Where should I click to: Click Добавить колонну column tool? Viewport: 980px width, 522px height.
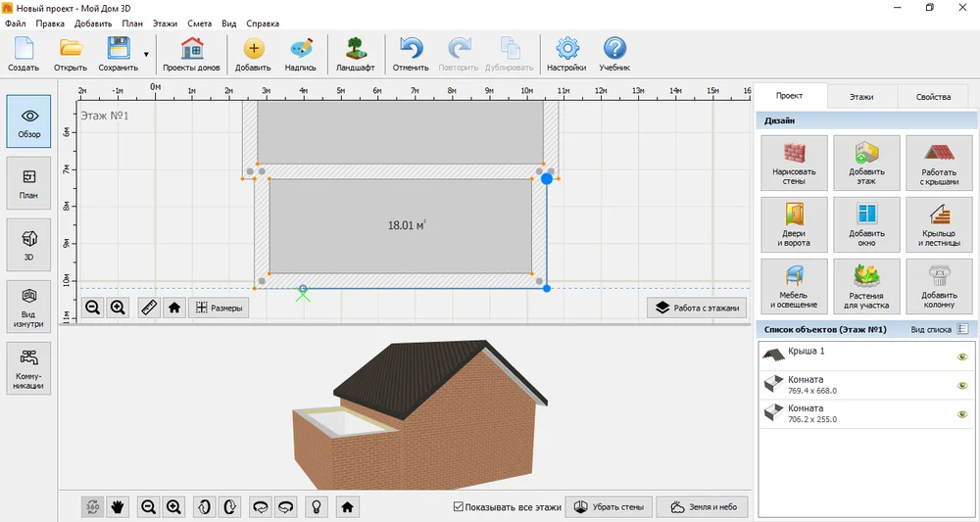[x=939, y=287]
